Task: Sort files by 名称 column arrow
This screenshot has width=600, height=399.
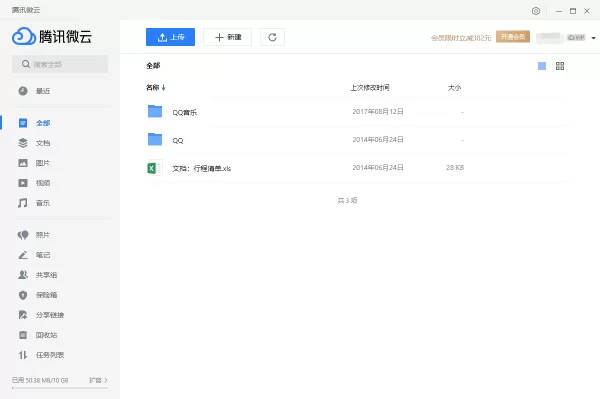Action: [x=163, y=88]
